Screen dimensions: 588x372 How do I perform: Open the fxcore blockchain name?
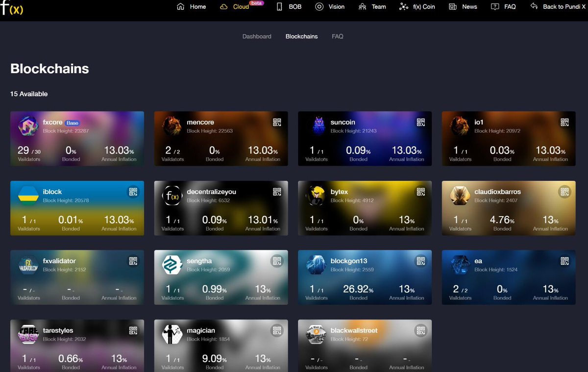click(x=52, y=123)
